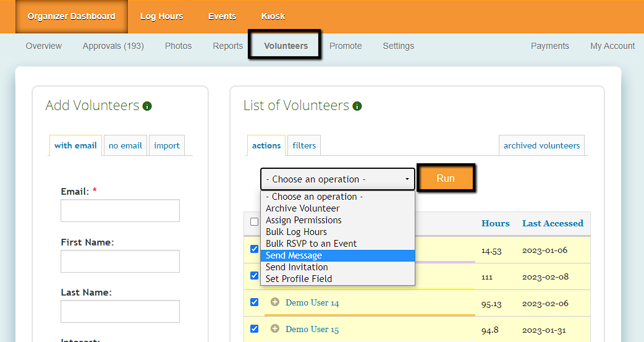Open the import tab
Image resolution: width=644 pixels, height=342 pixels.
tap(167, 146)
